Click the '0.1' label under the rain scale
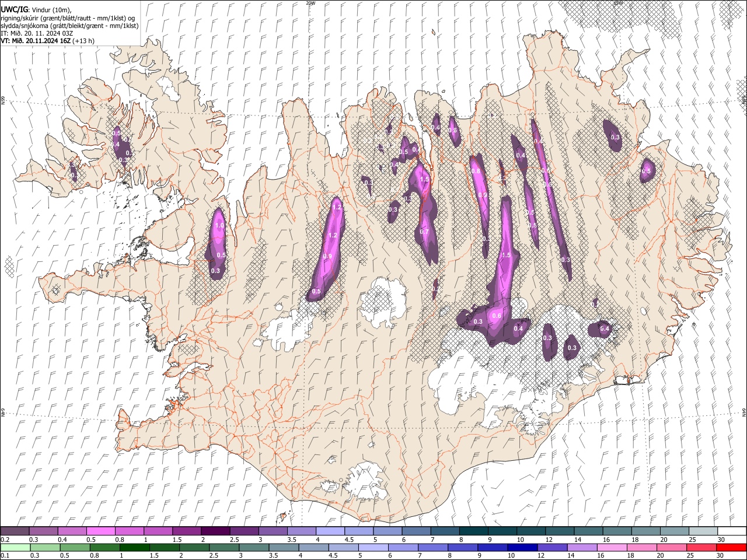 5,555
